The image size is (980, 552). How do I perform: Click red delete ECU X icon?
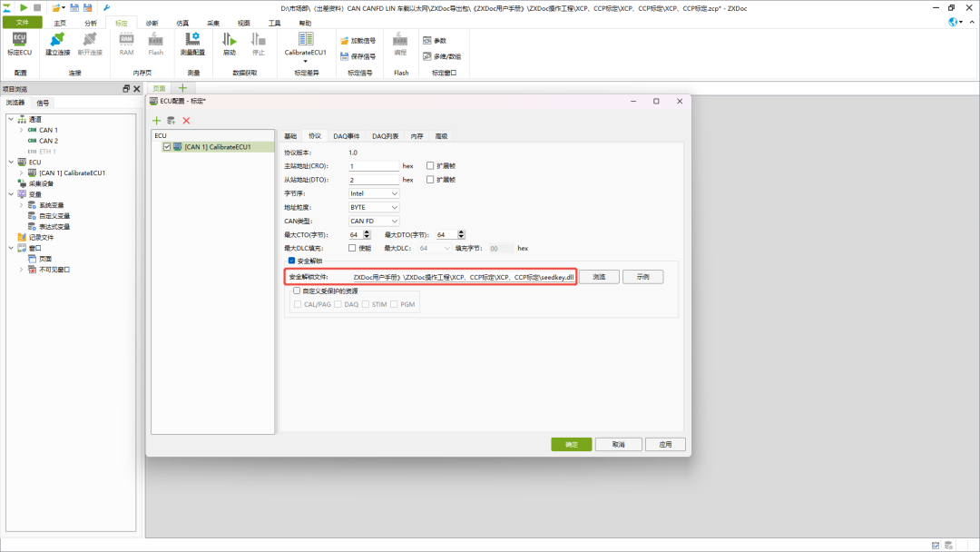point(186,121)
